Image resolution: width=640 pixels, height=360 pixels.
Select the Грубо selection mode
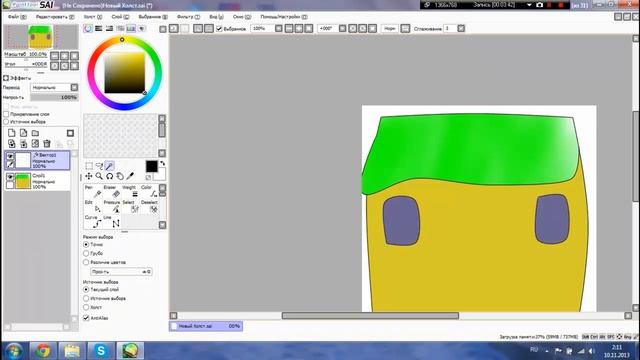click(86, 253)
